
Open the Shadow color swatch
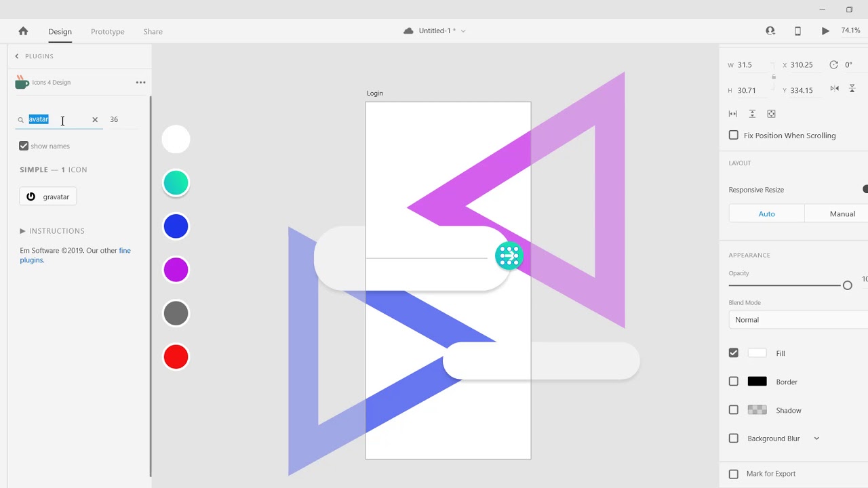coord(757,410)
